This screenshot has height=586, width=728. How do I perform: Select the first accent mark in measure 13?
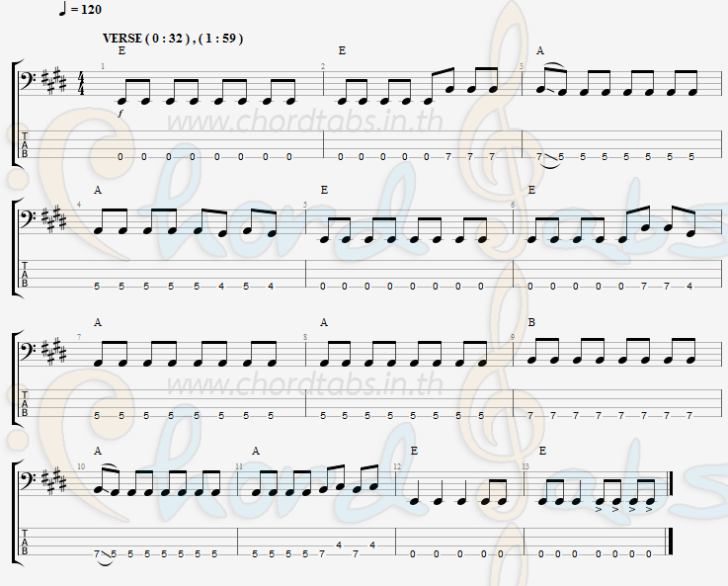click(599, 510)
